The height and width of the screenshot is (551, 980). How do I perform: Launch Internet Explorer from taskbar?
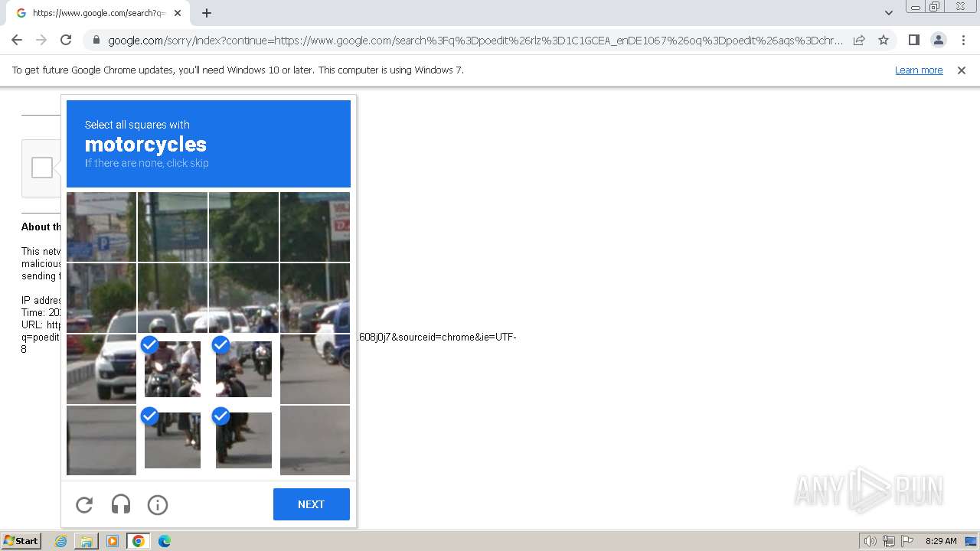(x=61, y=541)
